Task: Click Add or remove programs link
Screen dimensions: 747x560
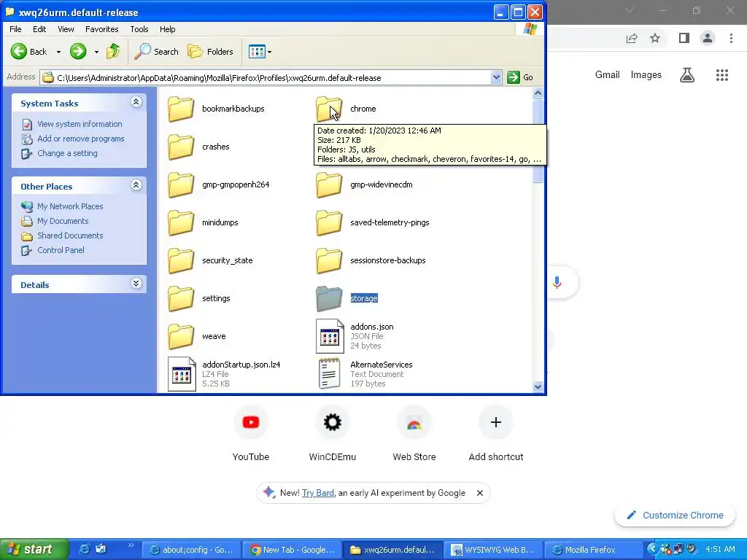Action: (x=80, y=139)
